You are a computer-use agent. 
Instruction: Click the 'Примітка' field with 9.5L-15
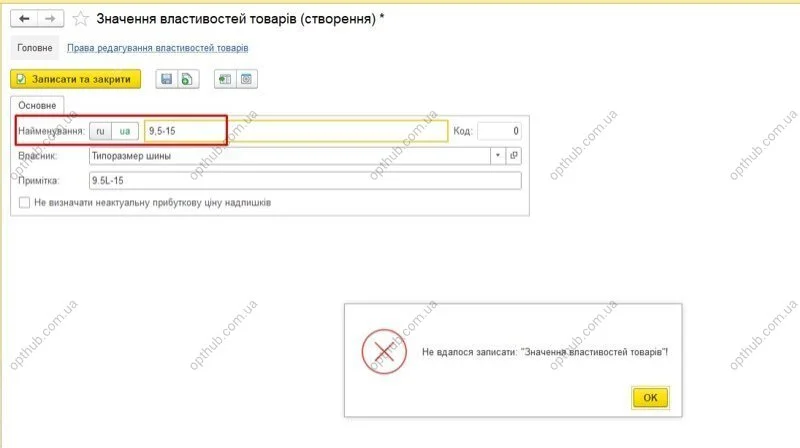coord(305,181)
